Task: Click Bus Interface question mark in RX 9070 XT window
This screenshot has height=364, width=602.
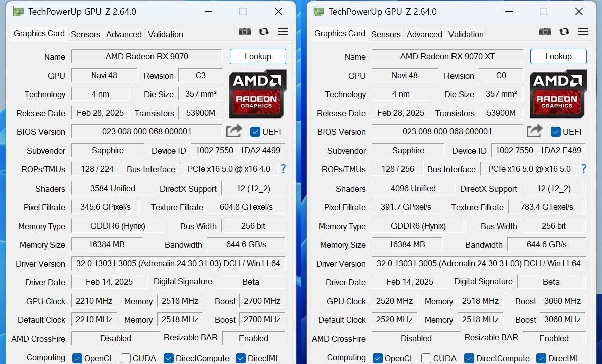Action: click(x=584, y=169)
